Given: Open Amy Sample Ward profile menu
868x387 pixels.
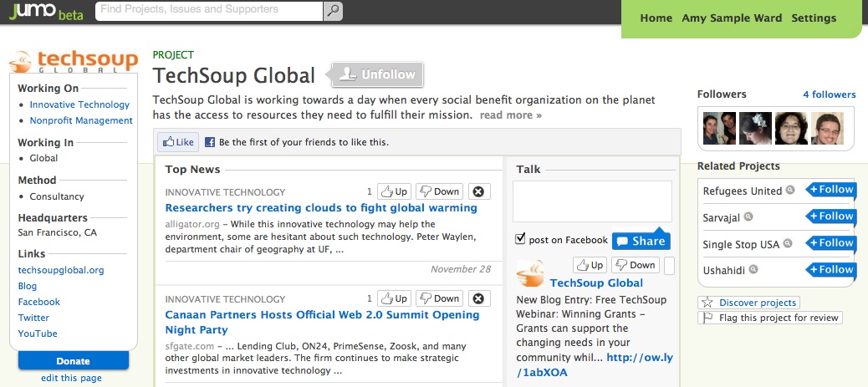Looking at the screenshot, I should point(731,18).
